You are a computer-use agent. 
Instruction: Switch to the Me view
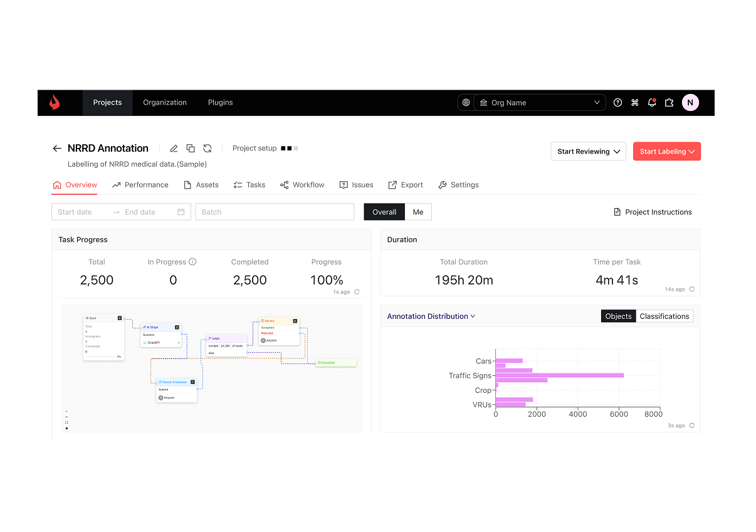pos(418,212)
